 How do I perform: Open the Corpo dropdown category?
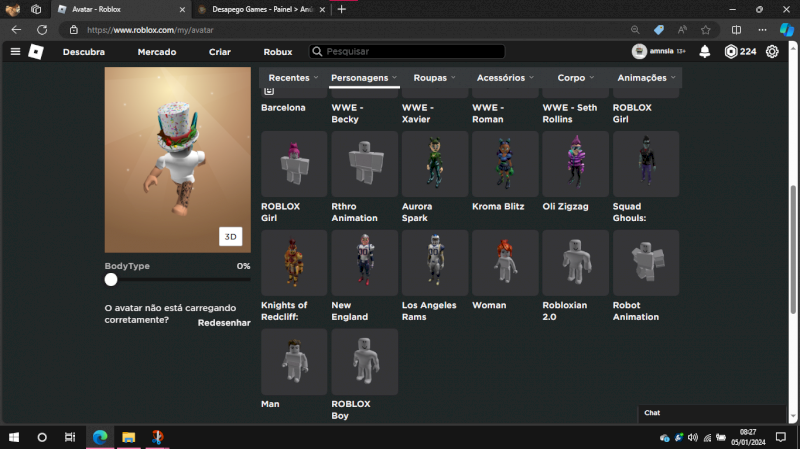click(576, 78)
